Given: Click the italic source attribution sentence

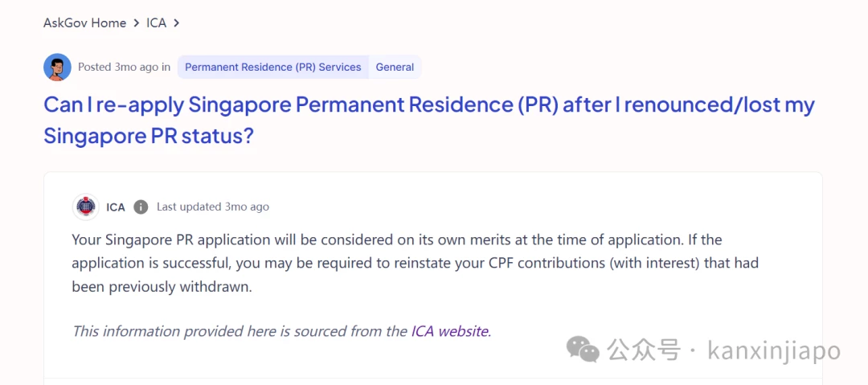Looking at the screenshot, I should click(x=282, y=331).
